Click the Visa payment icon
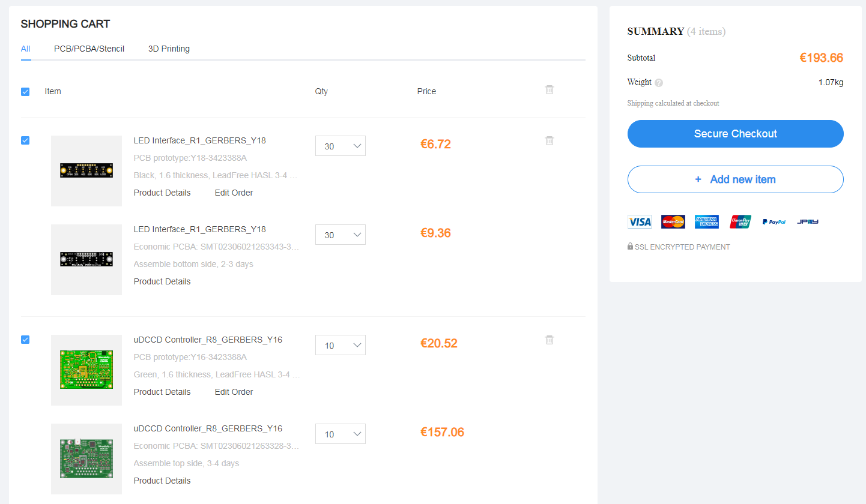Screen dimensions: 866x504 tap(640, 222)
